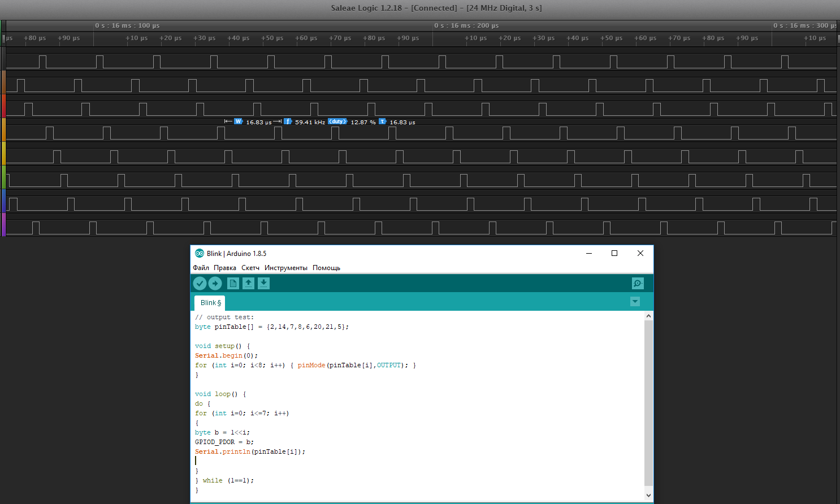The height and width of the screenshot is (504, 840).
Task: Open the Правка menu
Action: (x=225, y=268)
